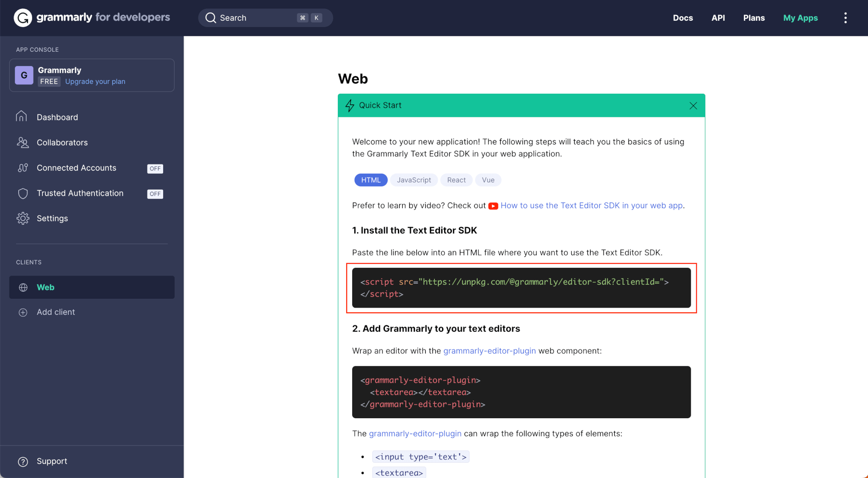Viewport: 868px width, 478px height.
Task: Open Plans in top navigation
Action: tap(754, 18)
